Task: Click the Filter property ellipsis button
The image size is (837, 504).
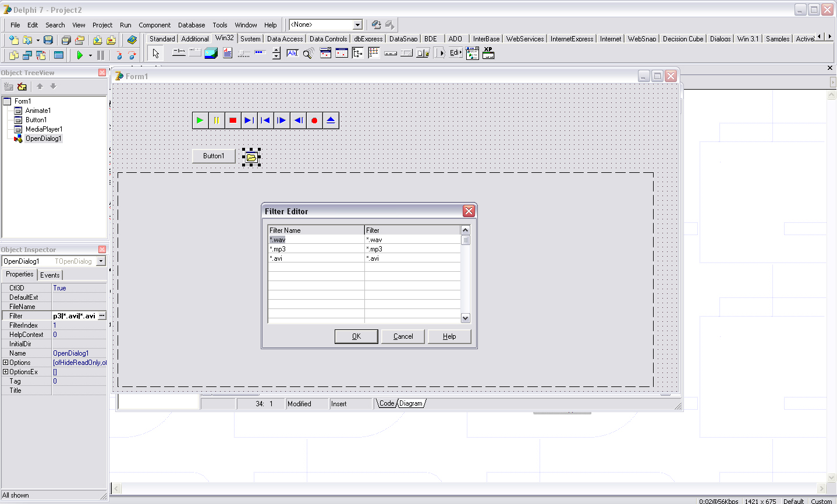Action: tap(102, 316)
